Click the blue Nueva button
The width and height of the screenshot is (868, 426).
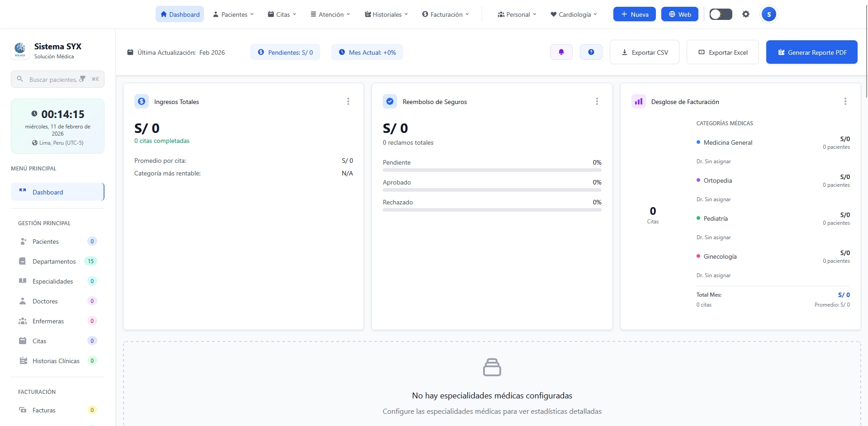[x=634, y=14]
